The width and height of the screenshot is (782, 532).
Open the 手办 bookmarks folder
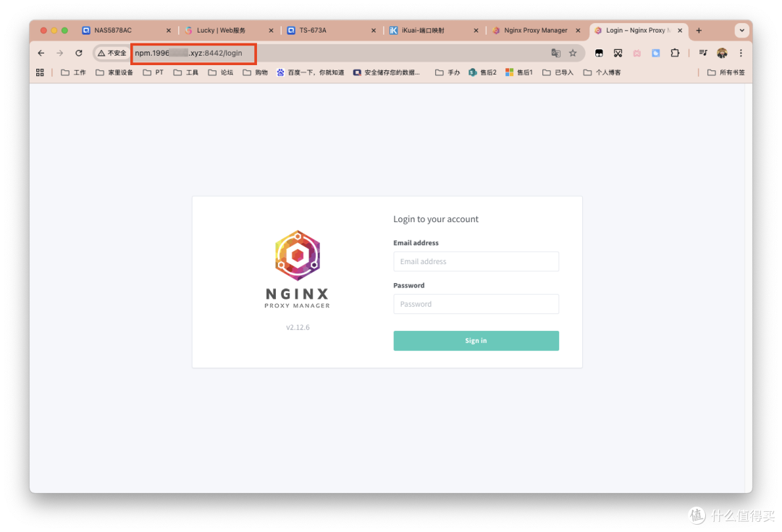[x=447, y=72]
